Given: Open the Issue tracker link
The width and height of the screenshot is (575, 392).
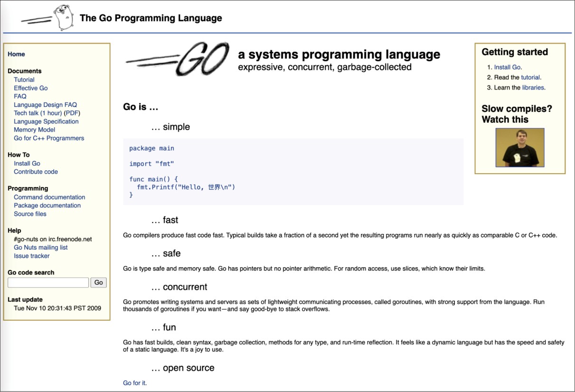Looking at the screenshot, I should [31, 256].
